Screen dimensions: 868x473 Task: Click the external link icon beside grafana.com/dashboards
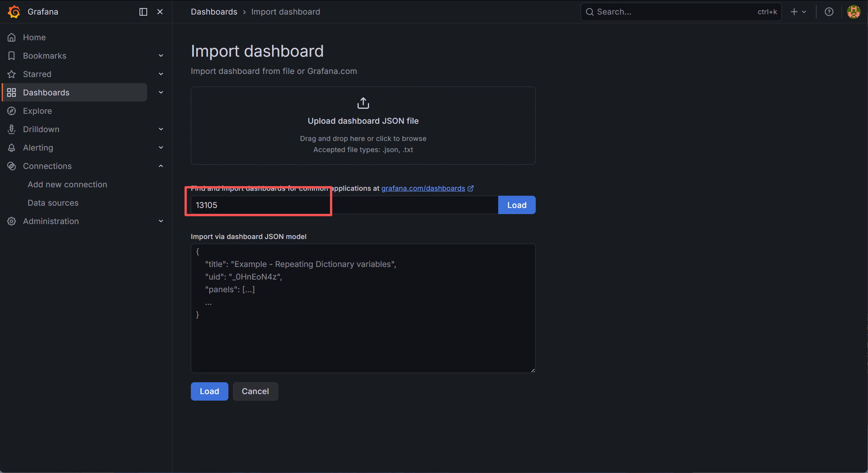[471, 188]
